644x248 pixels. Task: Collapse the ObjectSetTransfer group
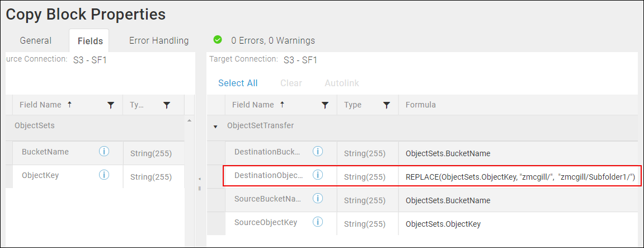tap(215, 127)
